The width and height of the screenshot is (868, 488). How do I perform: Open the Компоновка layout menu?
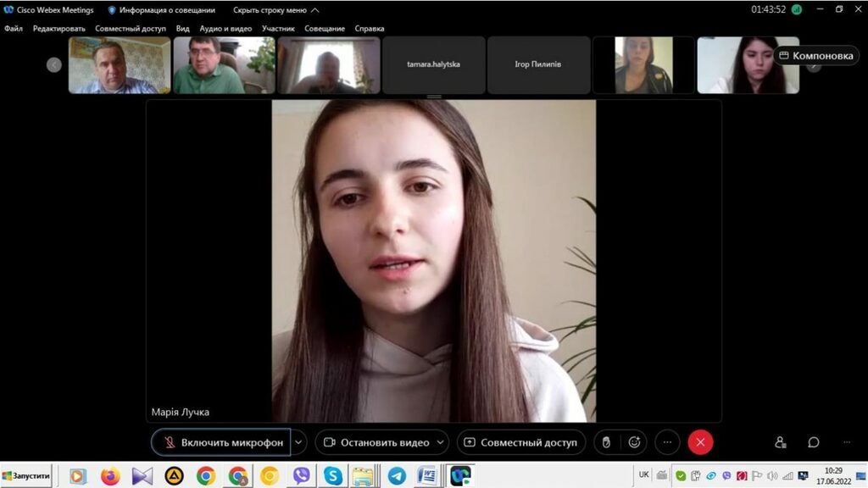pos(815,55)
